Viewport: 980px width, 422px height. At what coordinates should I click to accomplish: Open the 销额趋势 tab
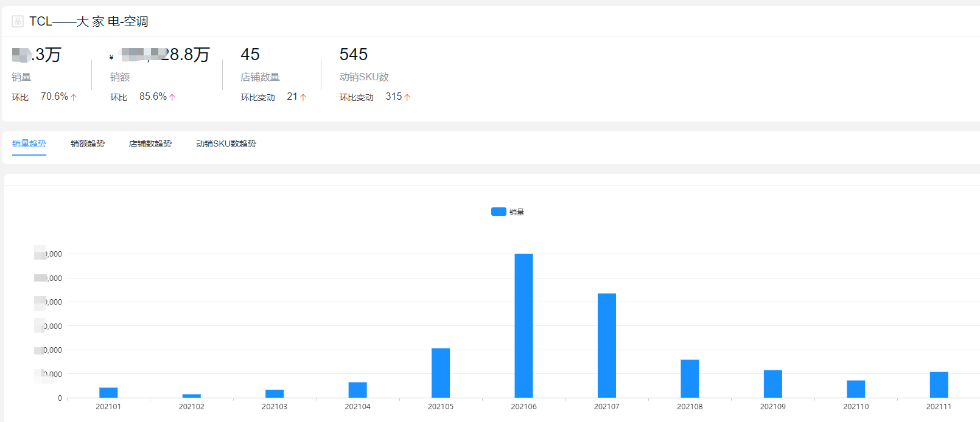point(88,144)
